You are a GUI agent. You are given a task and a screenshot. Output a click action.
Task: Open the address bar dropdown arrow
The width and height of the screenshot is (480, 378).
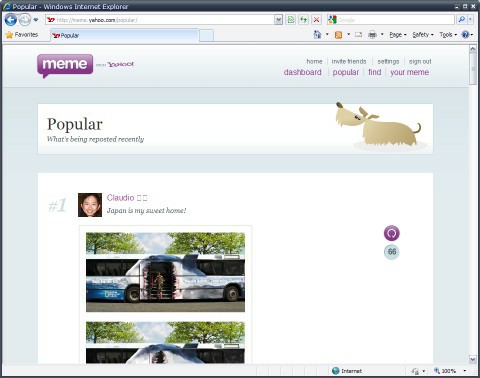click(279, 20)
